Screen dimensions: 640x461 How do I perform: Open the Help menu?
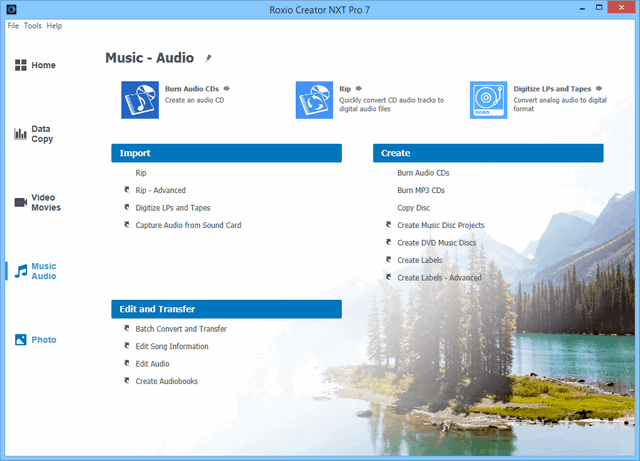pos(54,25)
